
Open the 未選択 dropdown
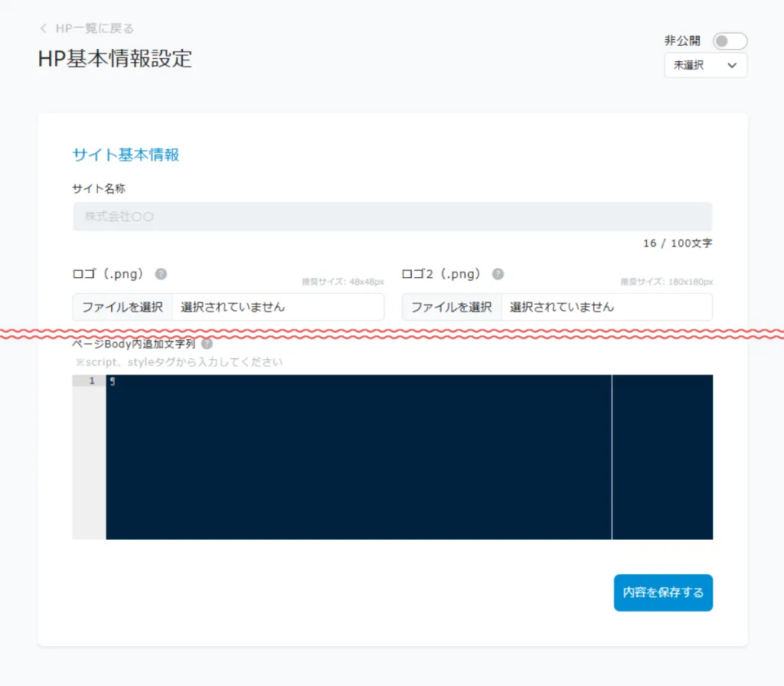tap(704, 66)
